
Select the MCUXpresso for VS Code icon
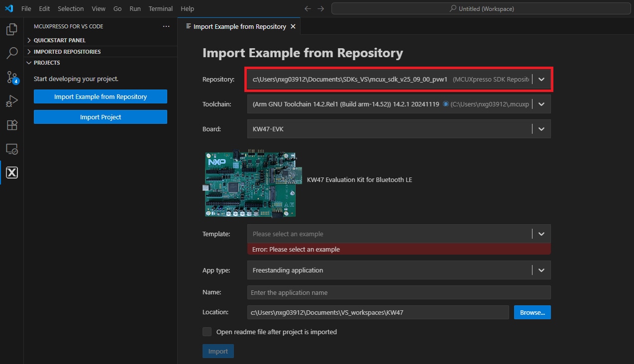pos(11,173)
